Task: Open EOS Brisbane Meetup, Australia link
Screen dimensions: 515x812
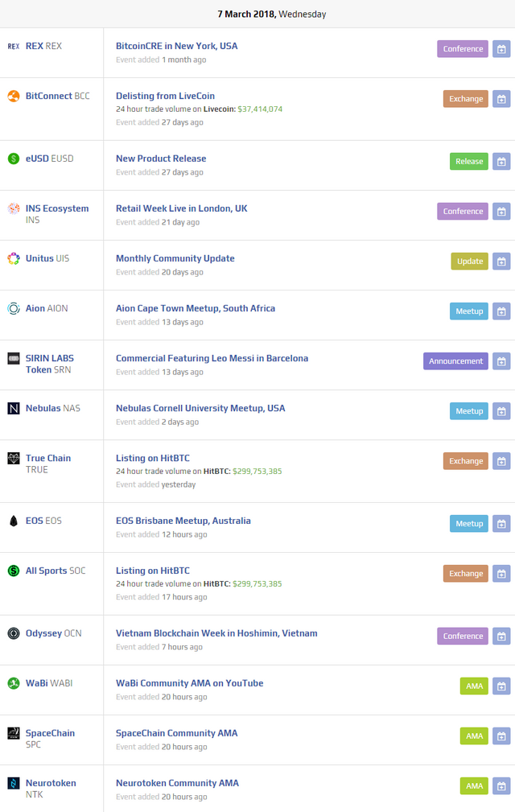Action: (x=183, y=521)
